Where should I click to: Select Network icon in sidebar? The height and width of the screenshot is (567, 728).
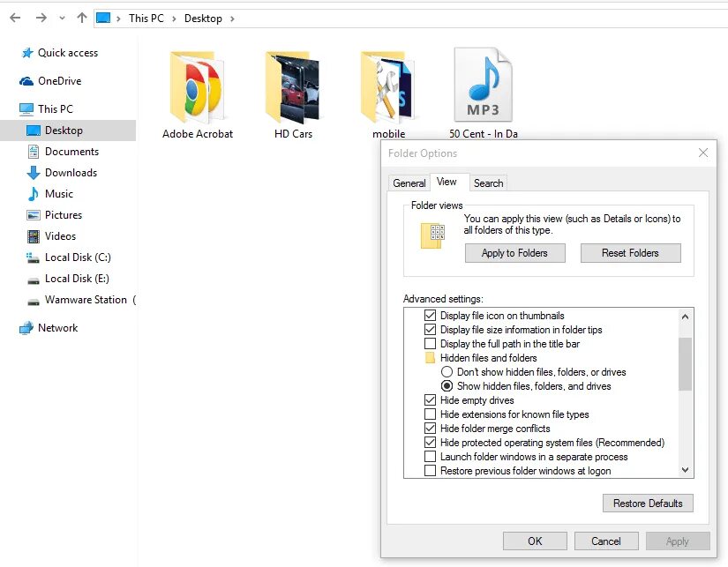coord(26,328)
